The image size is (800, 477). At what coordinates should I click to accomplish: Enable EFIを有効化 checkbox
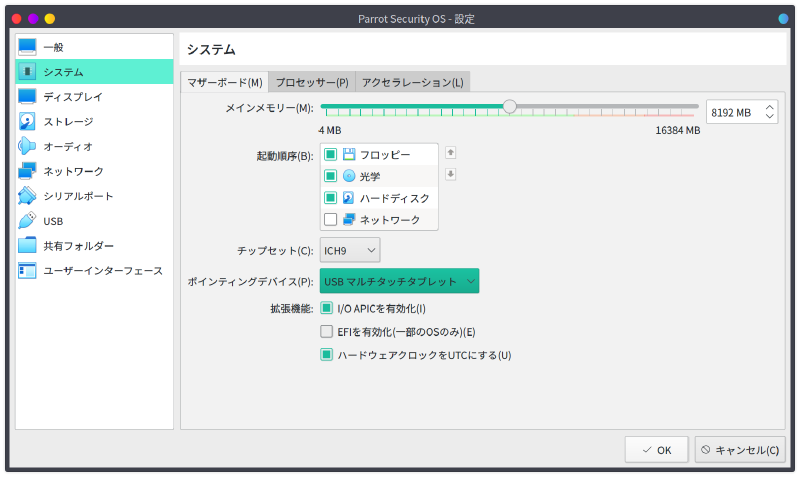pyautogui.click(x=327, y=332)
